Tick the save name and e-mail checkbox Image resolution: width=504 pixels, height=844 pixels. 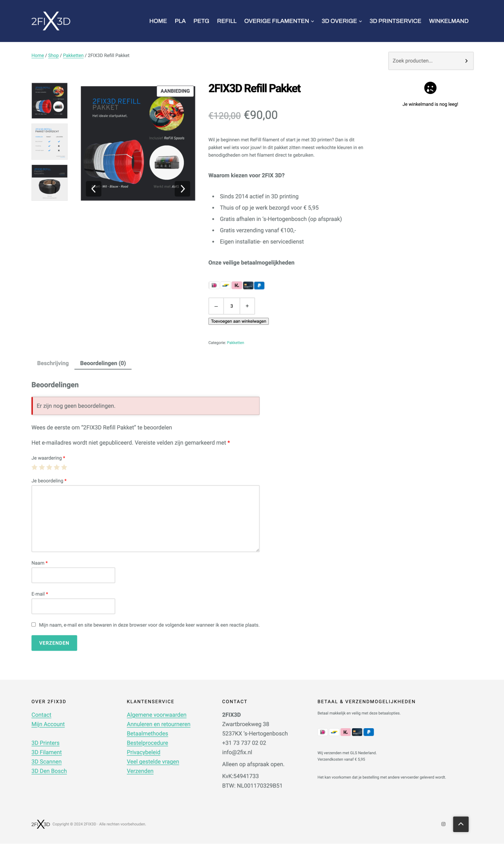[34, 624]
